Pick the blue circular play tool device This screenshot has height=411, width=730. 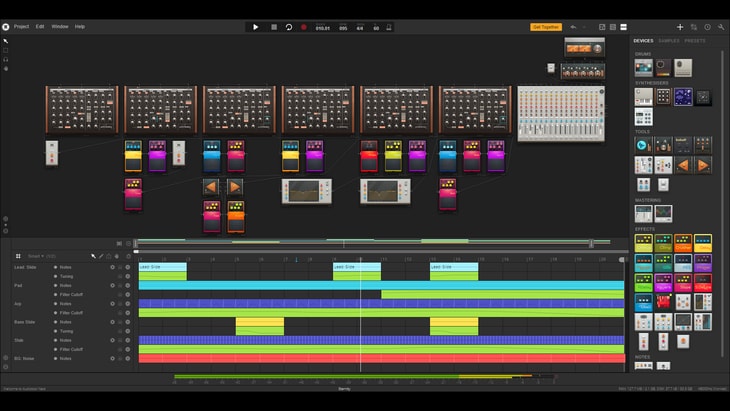tap(643, 145)
